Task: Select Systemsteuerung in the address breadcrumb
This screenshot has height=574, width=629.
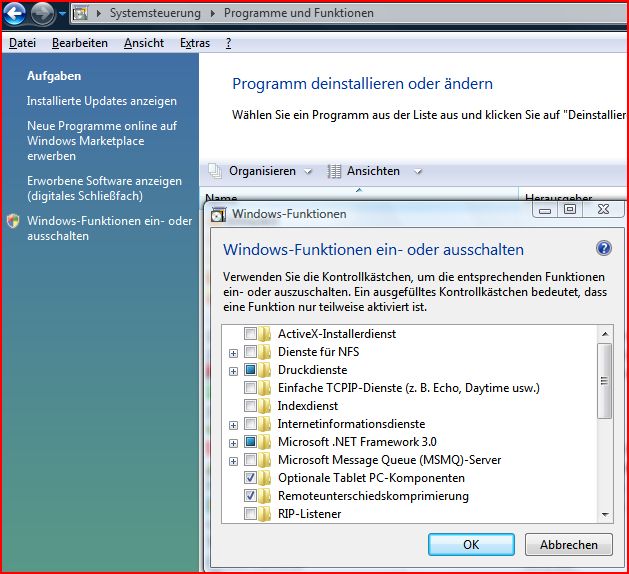Action: coord(155,13)
